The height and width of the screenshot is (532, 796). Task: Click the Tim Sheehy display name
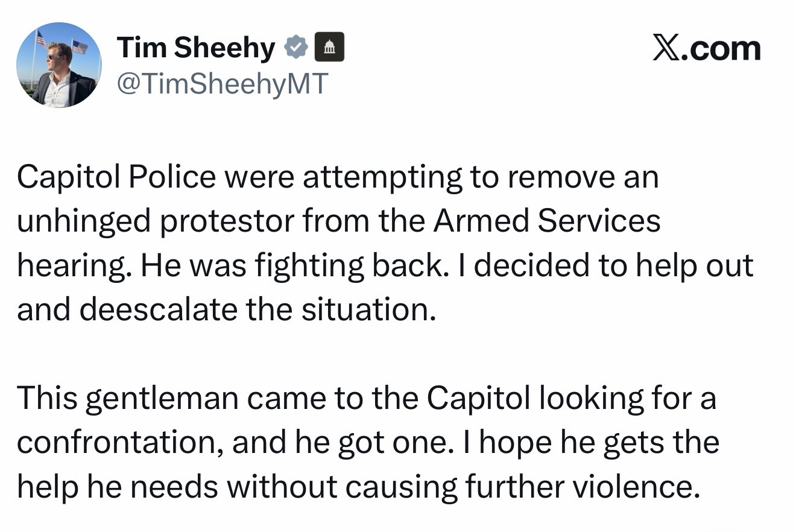196,48
